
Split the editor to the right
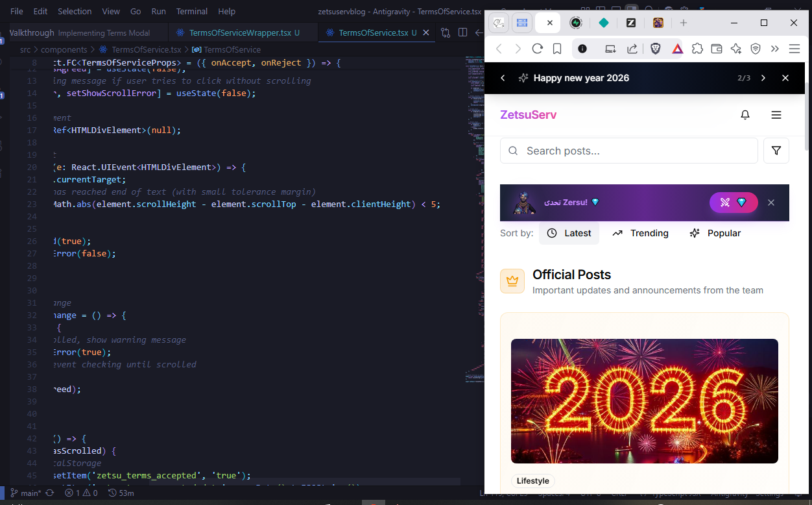(462, 32)
